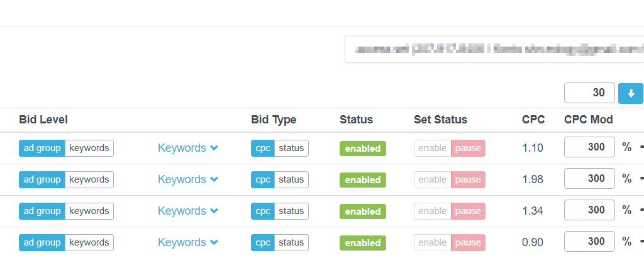Pause the ad group with CPC 0.90
Viewport: 644px width, 260px height.
(x=468, y=242)
